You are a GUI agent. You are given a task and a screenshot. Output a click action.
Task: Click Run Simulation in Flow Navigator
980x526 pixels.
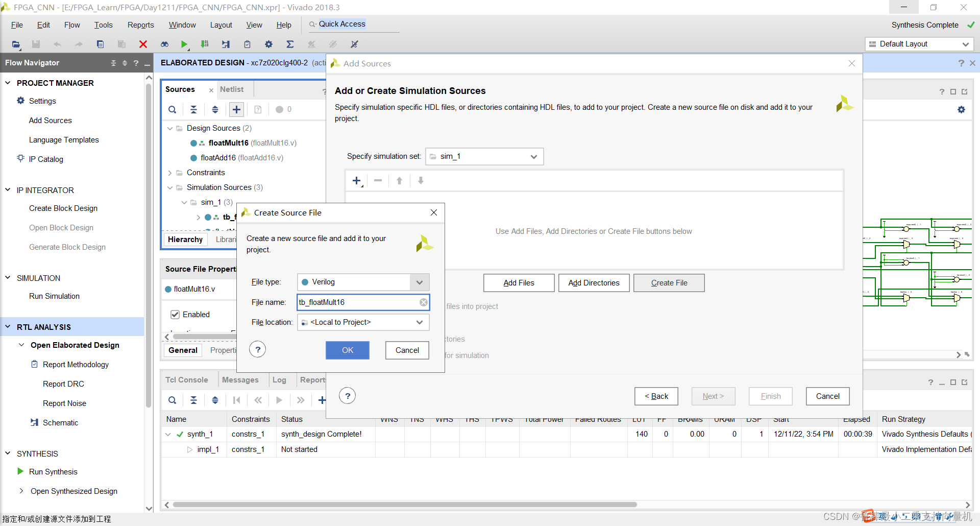pos(54,296)
